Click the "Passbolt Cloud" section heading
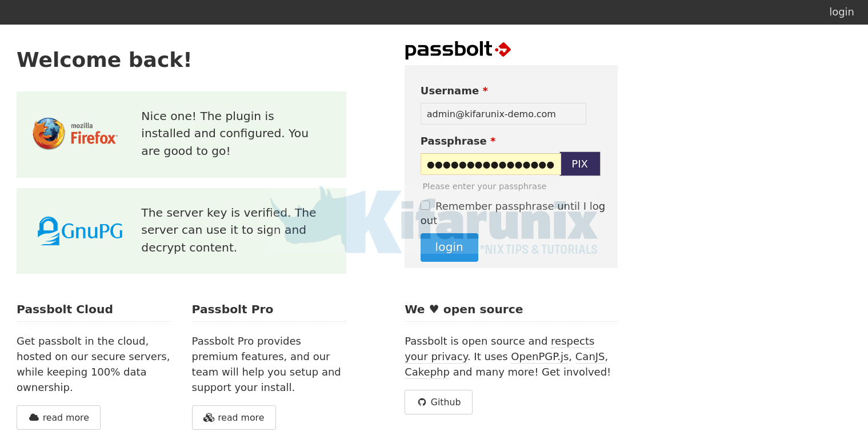 (x=65, y=309)
